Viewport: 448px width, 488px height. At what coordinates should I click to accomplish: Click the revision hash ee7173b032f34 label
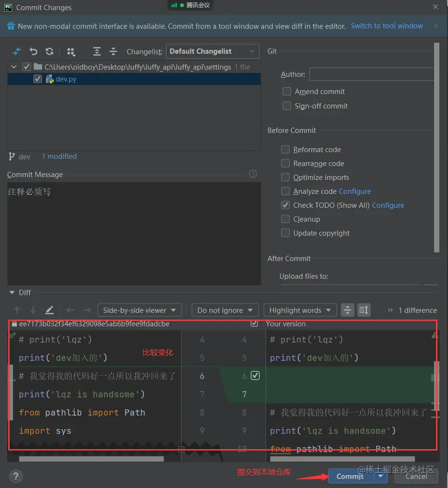point(94,324)
